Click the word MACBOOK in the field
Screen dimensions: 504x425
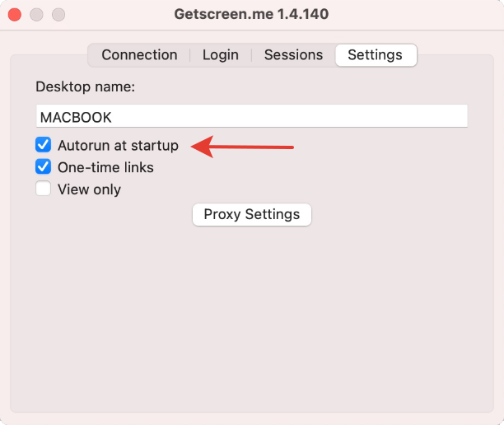pyautogui.click(x=76, y=118)
